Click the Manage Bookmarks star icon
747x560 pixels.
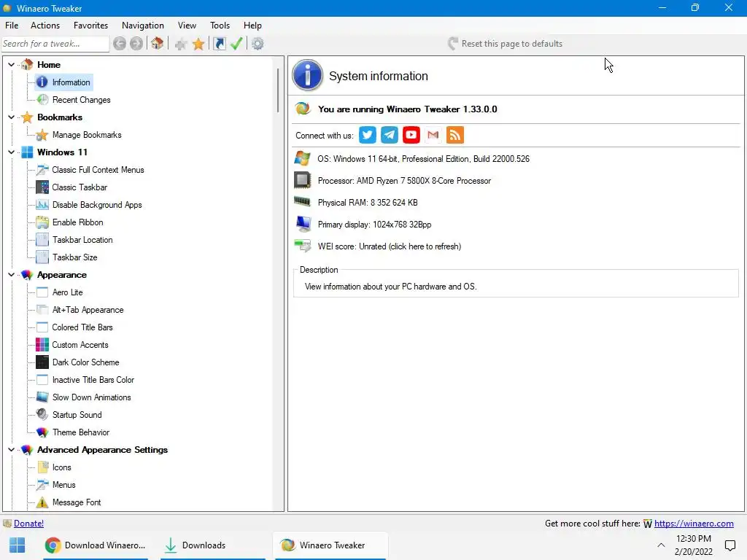pyautogui.click(x=42, y=135)
